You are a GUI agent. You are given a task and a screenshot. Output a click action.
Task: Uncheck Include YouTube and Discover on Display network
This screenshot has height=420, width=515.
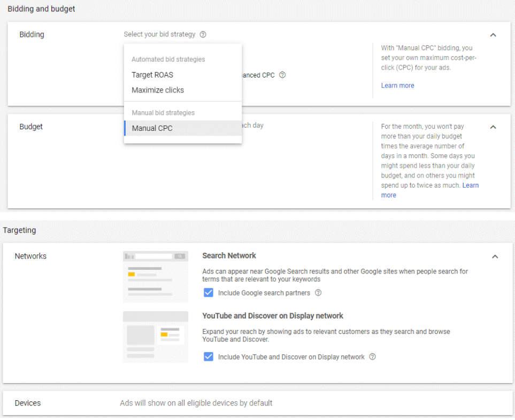pyautogui.click(x=208, y=356)
